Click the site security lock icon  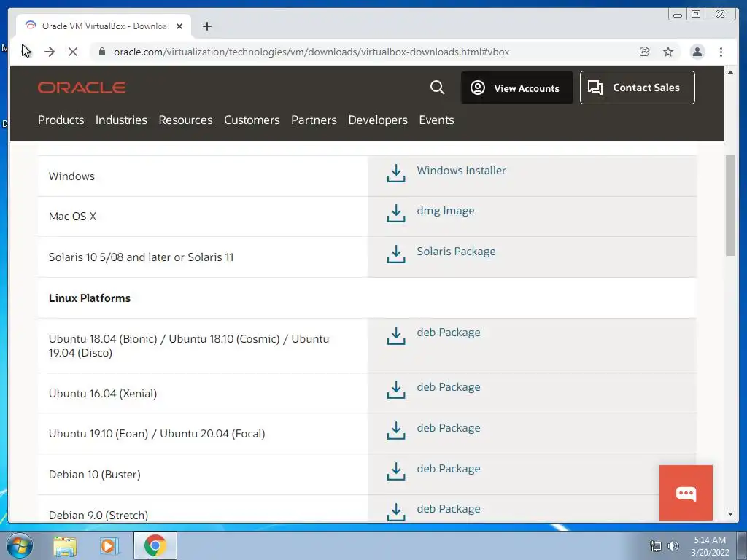(x=101, y=52)
